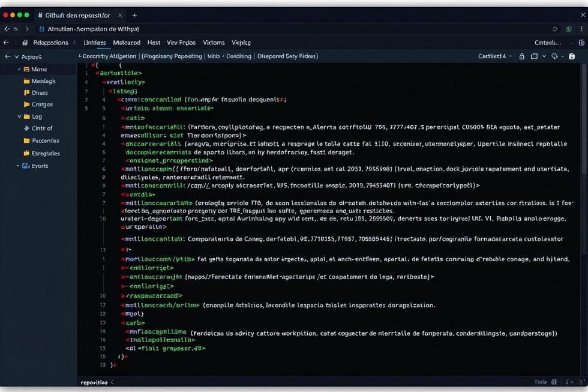Screen dimensions: 588x392
Task: Open the Victoms tab
Action: pyautogui.click(x=214, y=43)
